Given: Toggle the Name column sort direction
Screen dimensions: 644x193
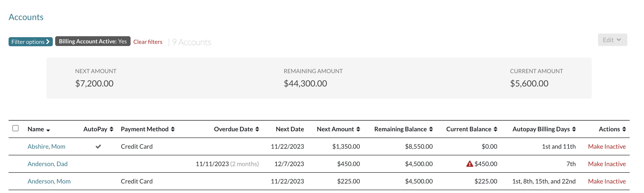Looking at the screenshot, I should click(x=48, y=130).
